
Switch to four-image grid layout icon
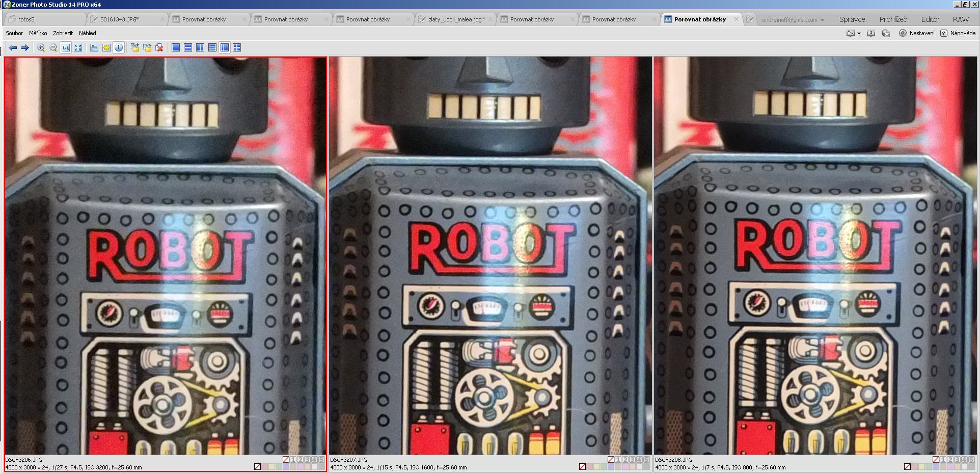point(237,47)
